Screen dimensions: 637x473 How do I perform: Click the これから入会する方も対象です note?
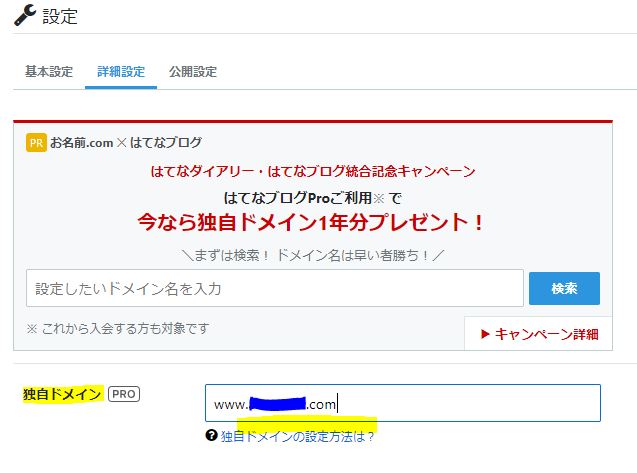(118, 328)
